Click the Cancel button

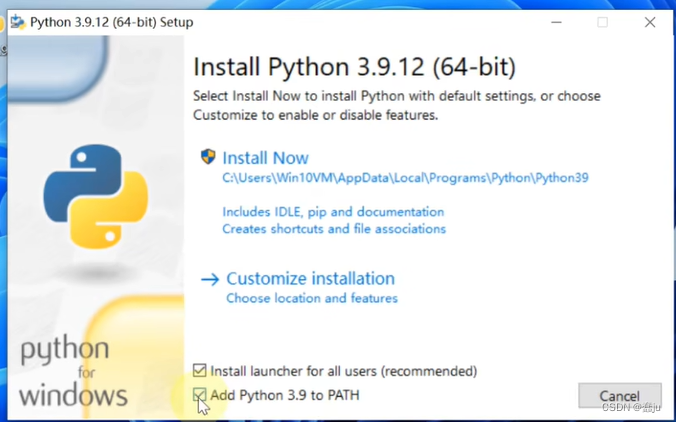pos(620,395)
